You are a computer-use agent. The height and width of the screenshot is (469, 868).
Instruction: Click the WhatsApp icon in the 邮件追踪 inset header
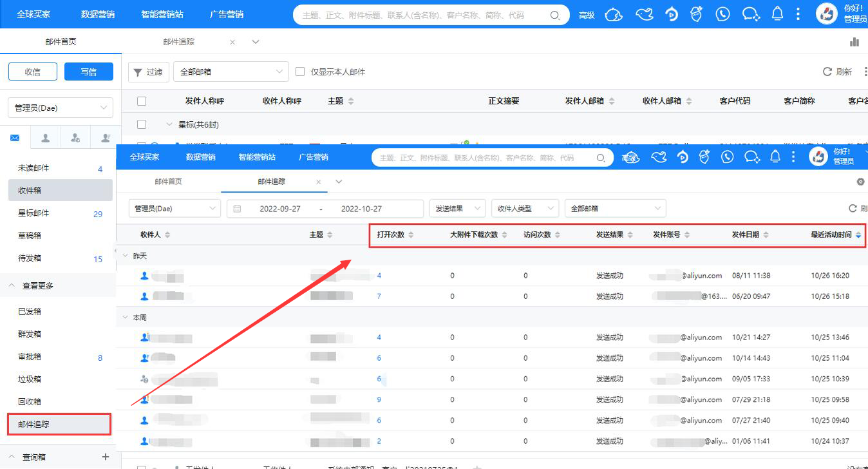(728, 157)
